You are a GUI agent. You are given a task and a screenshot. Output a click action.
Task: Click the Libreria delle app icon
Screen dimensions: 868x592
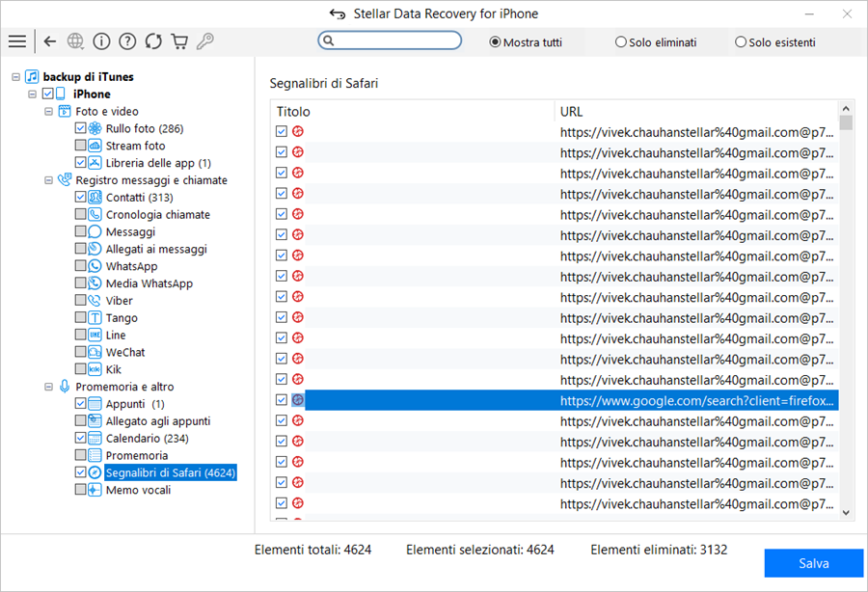(x=95, y=163)
